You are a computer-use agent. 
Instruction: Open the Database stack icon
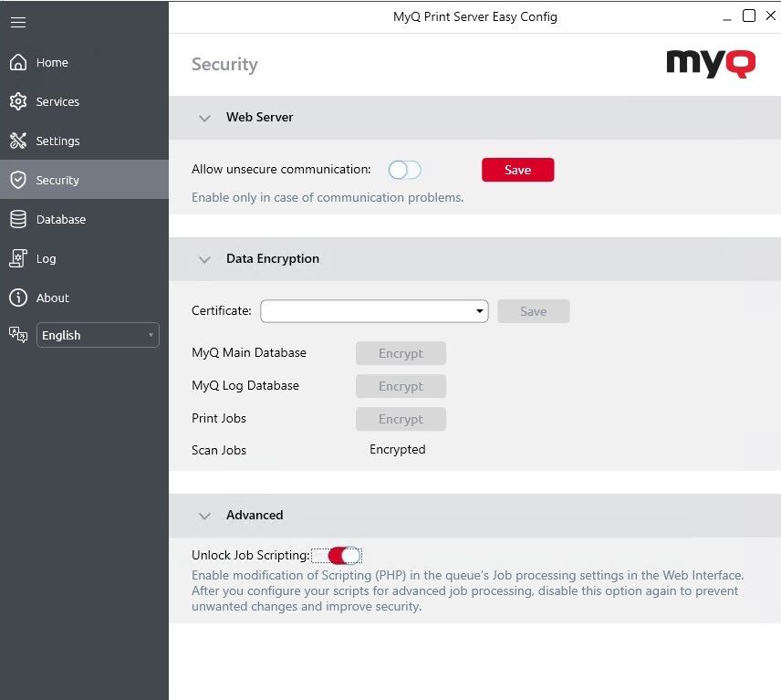click(18, 219)
